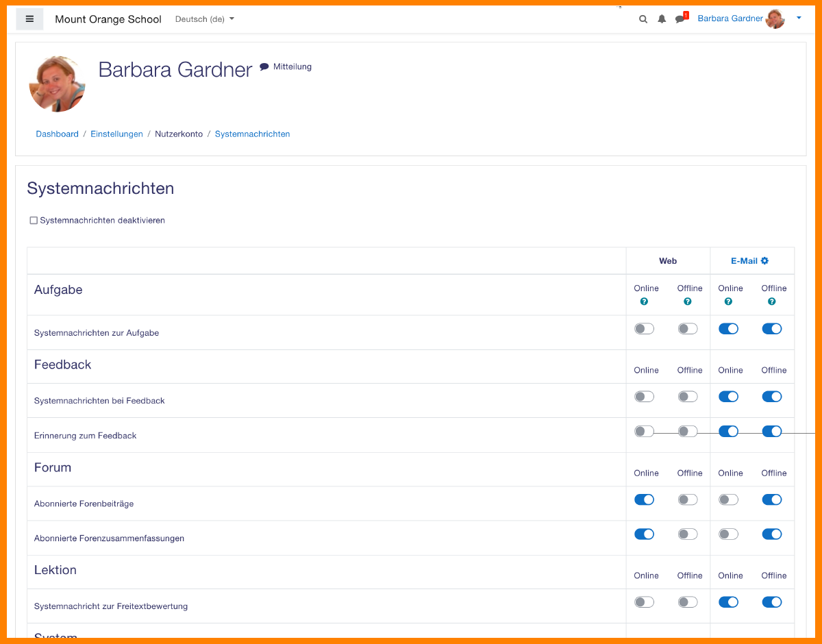The width and height of the screenshot is (822, 644).
Task: Open Einstellungen breadcrumb link
Action: pyautogui.click(x=116, y=134)
